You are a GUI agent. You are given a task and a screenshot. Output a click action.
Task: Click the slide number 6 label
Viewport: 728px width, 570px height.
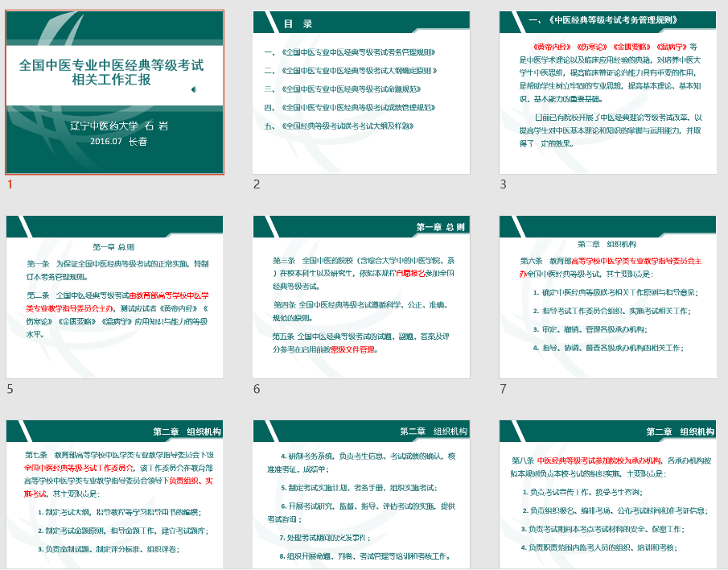(x=257, y=390)
